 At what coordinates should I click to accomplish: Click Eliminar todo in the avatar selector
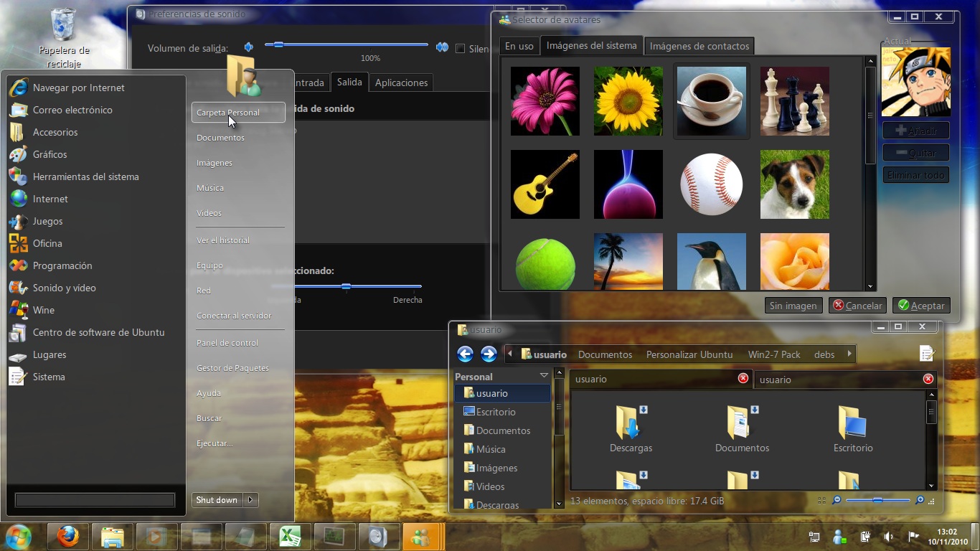click(915, 174)
